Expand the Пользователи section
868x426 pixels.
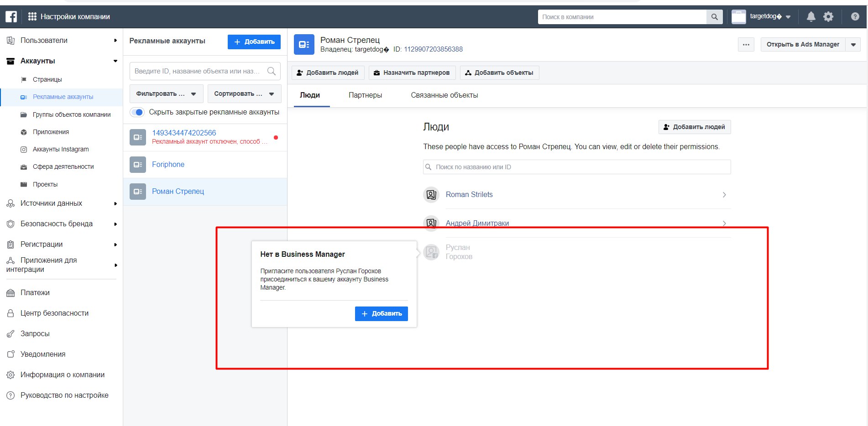coord(61,40)
